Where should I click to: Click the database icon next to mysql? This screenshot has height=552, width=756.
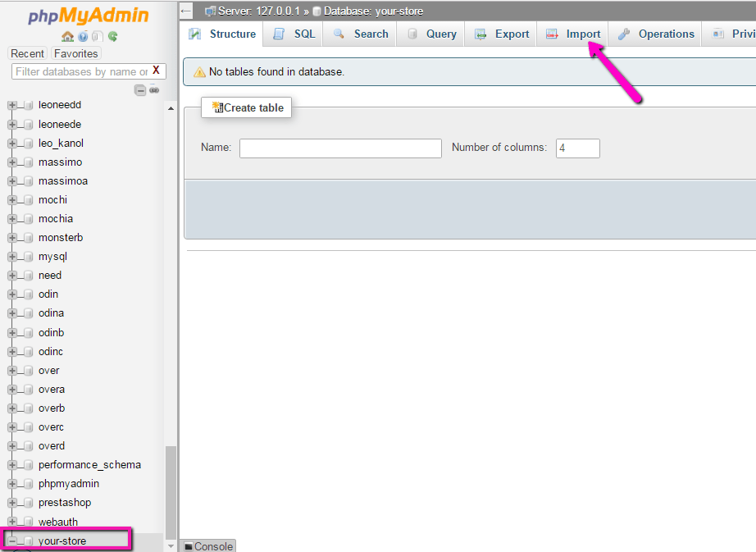[27, 257]
